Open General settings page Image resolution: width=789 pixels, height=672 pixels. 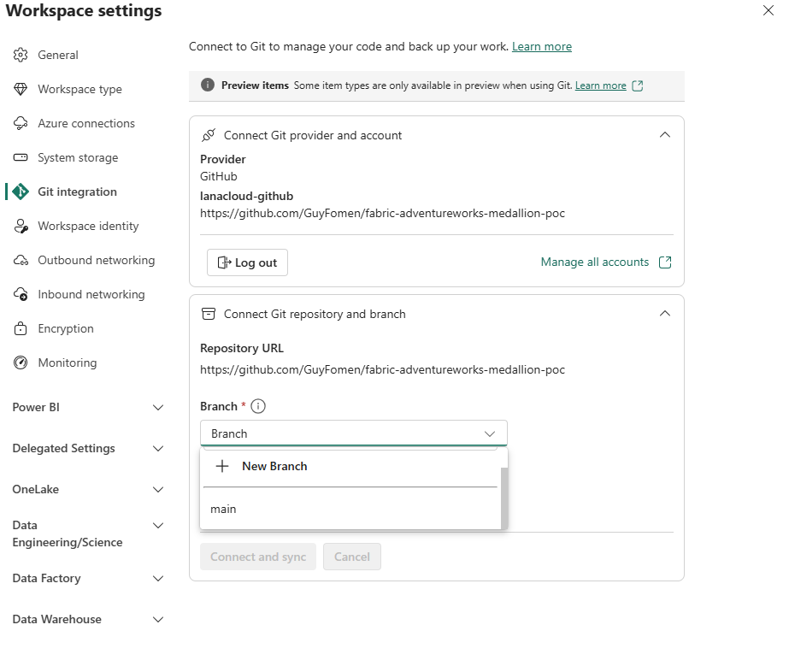(58, 55)
